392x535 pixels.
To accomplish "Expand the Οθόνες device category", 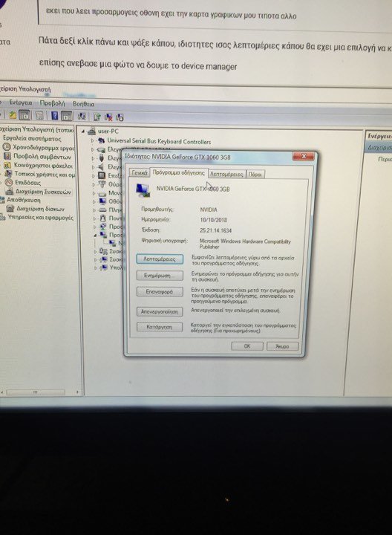I will tap(94, 201).
